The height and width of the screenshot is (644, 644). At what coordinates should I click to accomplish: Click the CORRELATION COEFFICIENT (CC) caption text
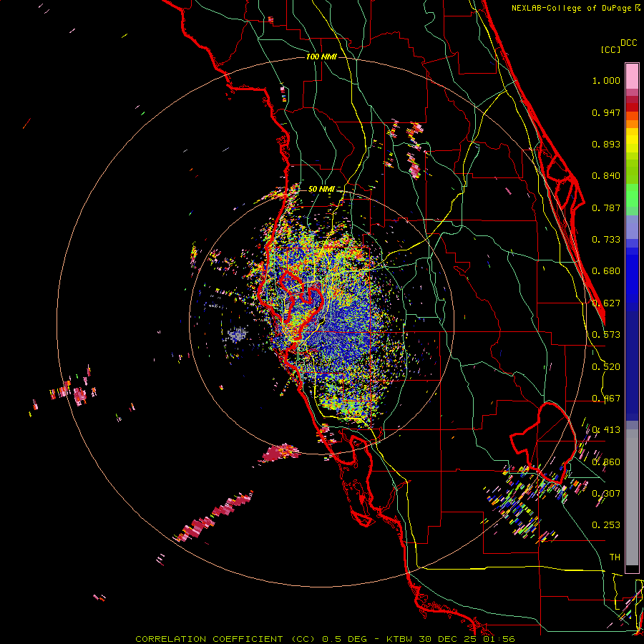click(x=225, y=639)
